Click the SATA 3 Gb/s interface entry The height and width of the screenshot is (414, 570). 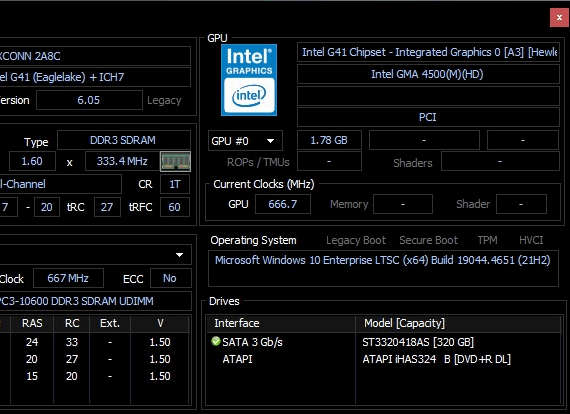coord(252,342)
